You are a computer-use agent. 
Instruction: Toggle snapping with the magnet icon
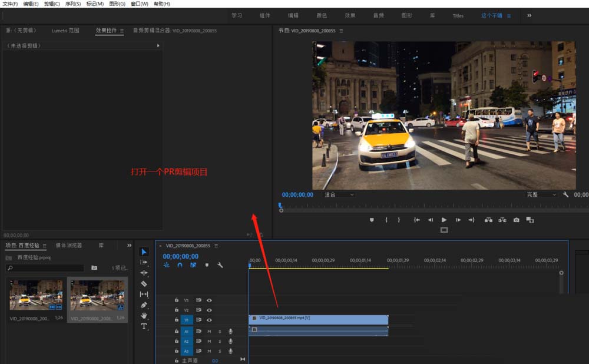[180, 265]
